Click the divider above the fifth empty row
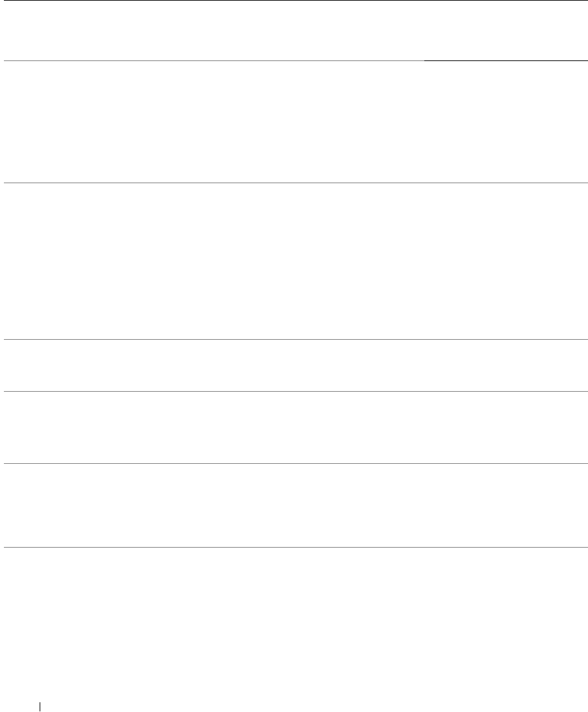This screenshot has width=588, height=712. click(x=294, y=463)
